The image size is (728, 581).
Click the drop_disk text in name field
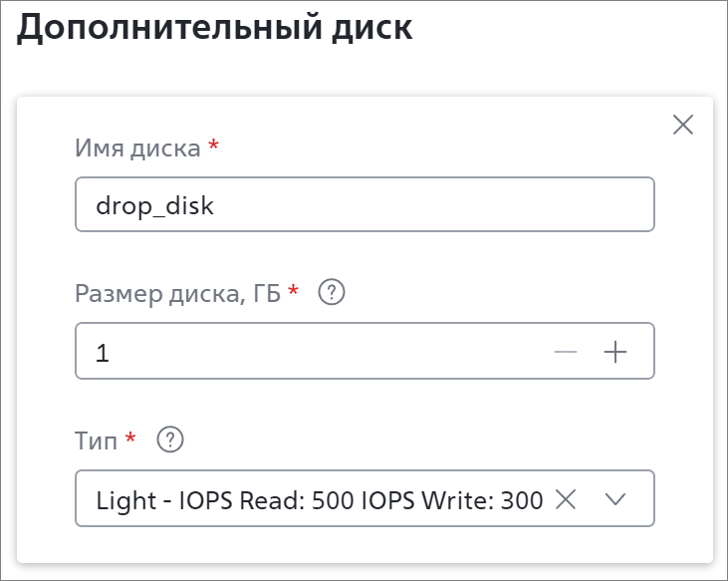[x=154, y=205]
